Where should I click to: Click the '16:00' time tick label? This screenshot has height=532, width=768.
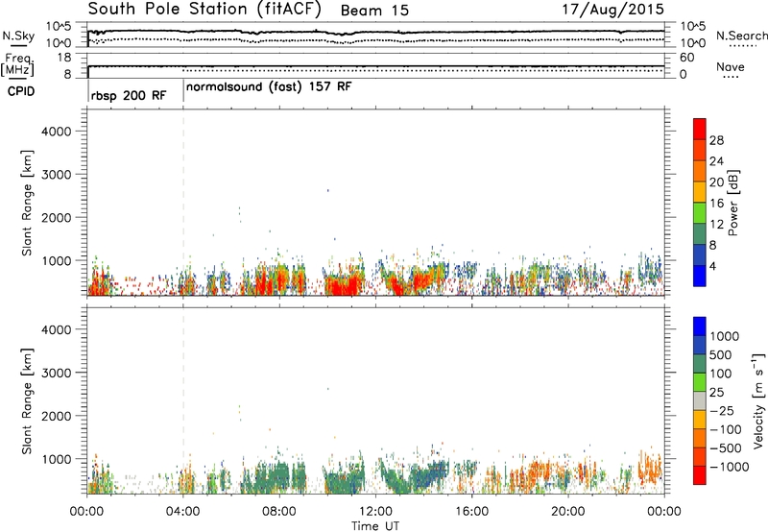[471, 512]
